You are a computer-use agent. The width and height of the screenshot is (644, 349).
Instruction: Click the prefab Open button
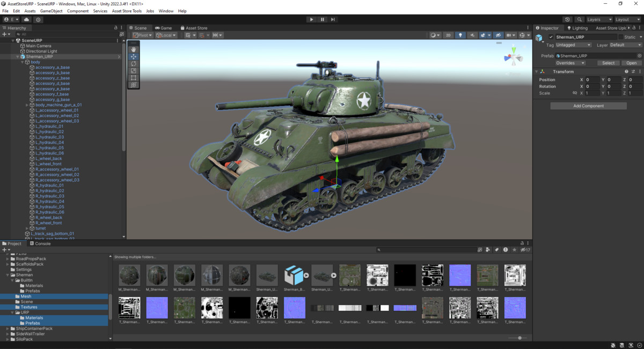(x=632, y=63)
